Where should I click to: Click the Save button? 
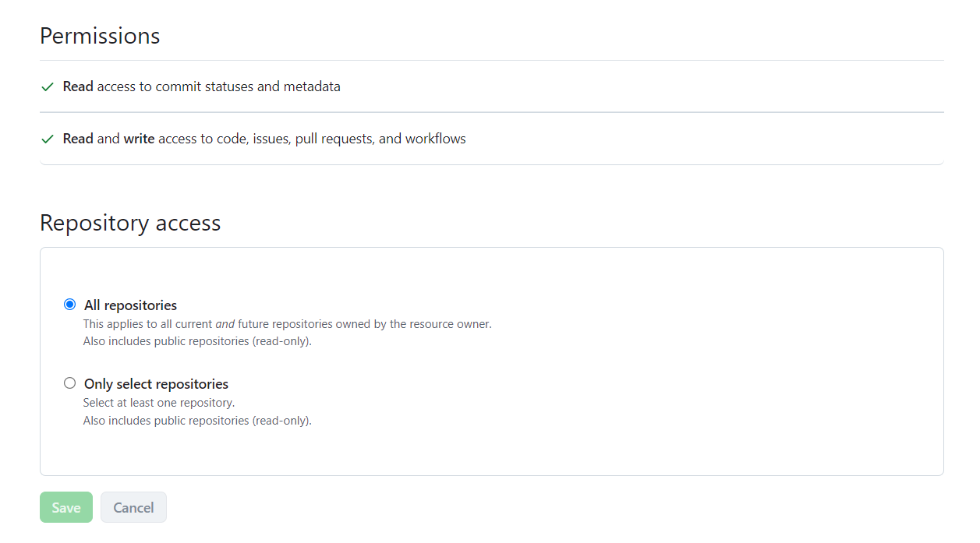(x=65, y=506)
